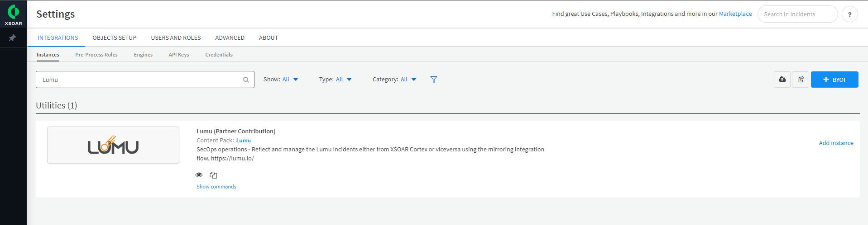This screenshot has width=868, height=225.
Task: Click the duplicate integration copy icon
Action: point(213,175)
